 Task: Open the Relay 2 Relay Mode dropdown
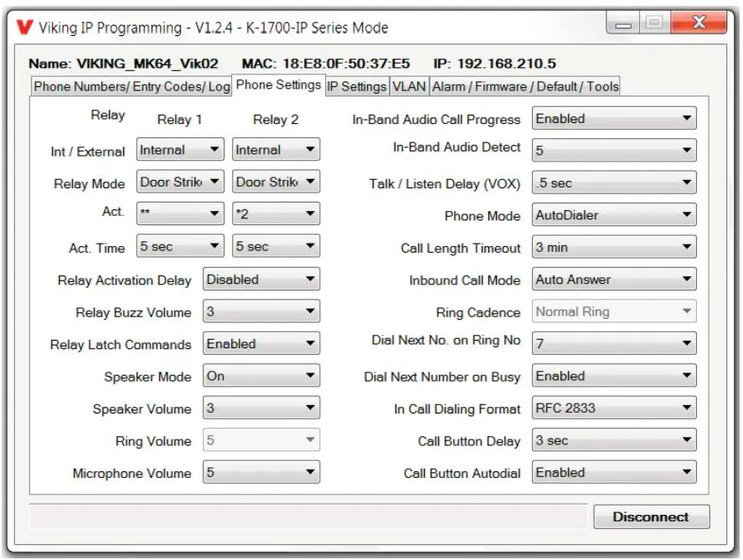click(x=276, y=182)
